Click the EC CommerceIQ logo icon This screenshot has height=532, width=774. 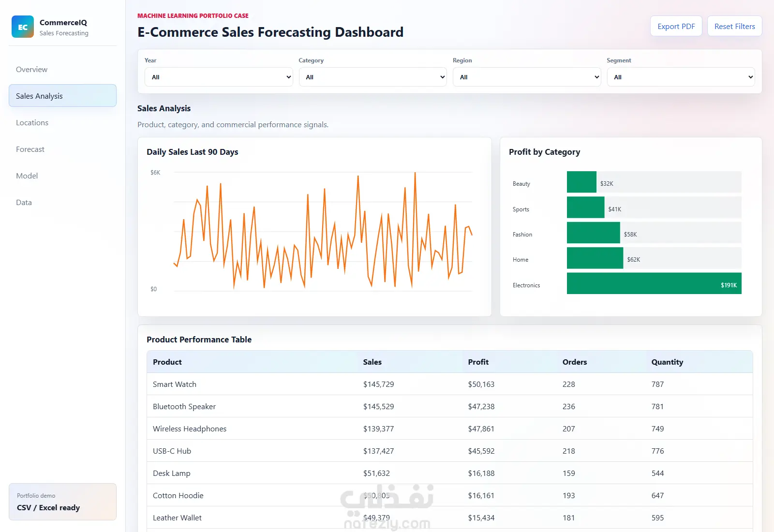coord(23,27)
